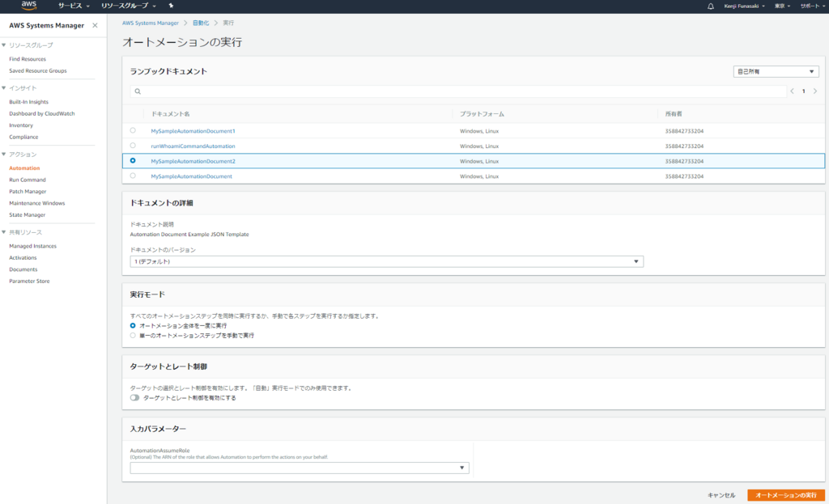
Task: Close the AWS Systems Manager sidebar
Action: pos(95,25)
